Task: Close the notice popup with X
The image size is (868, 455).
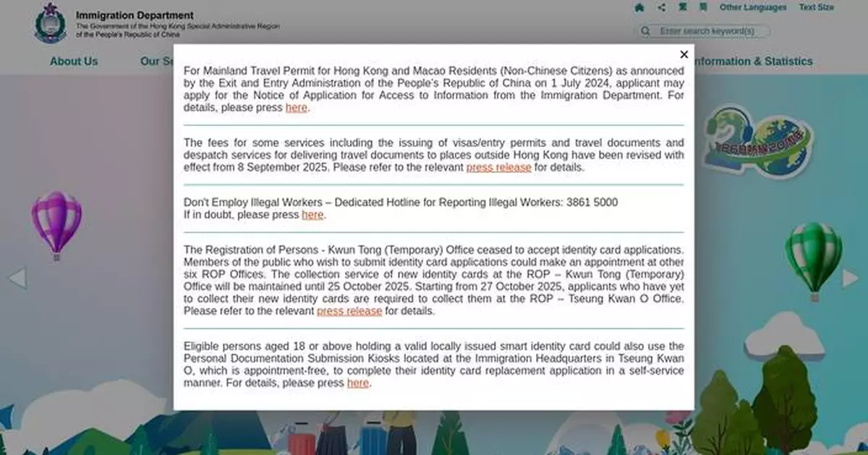Action: click(x=684, y=54)
